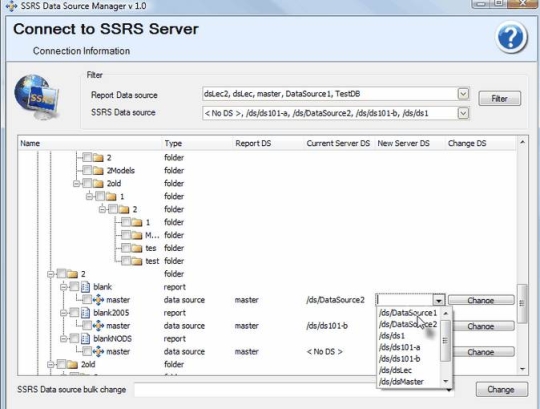Image resolution: width=540 pixels, height=409 pixels.
Task: Click the SSRS globe logo icon
Action: click(x=36, y=97)
